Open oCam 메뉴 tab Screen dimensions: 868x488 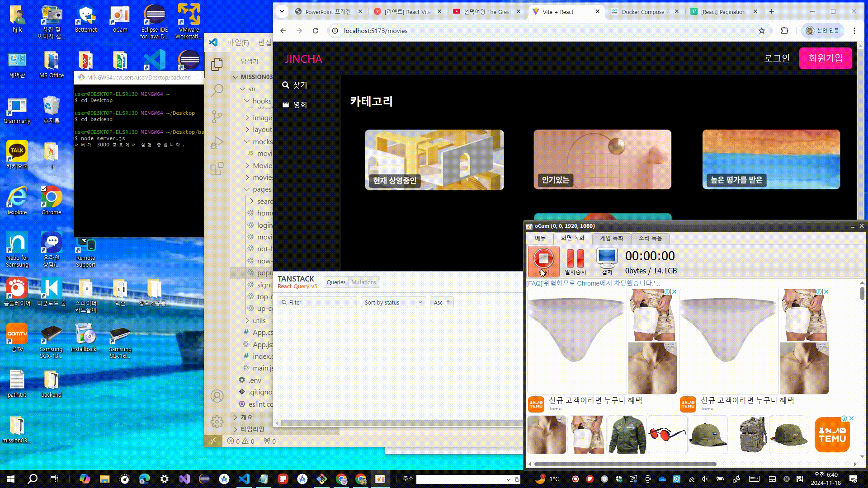click(540, 238)
